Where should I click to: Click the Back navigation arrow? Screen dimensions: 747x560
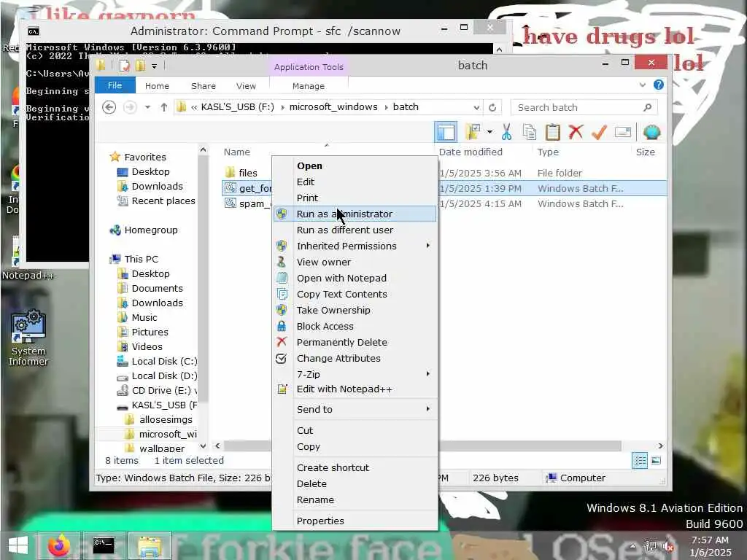[109, 107]
